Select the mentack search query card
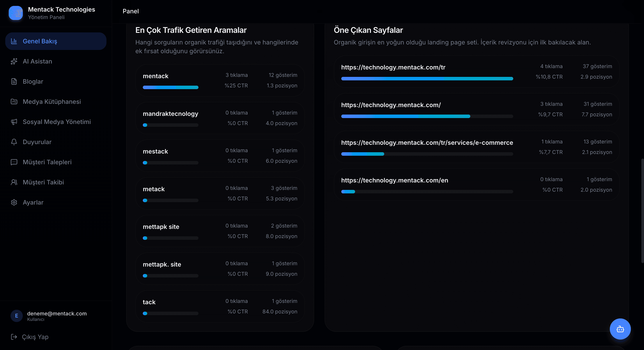This screenshot has width=644, height=350. 220,81
